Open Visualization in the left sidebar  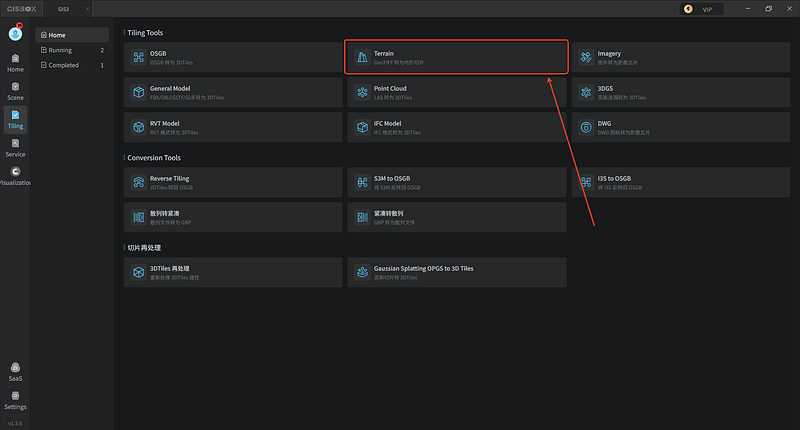pos(15,176)
